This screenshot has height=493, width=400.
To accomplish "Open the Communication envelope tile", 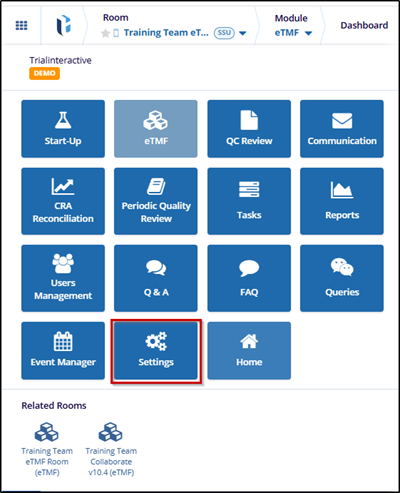I will click(x=342, y=129).
